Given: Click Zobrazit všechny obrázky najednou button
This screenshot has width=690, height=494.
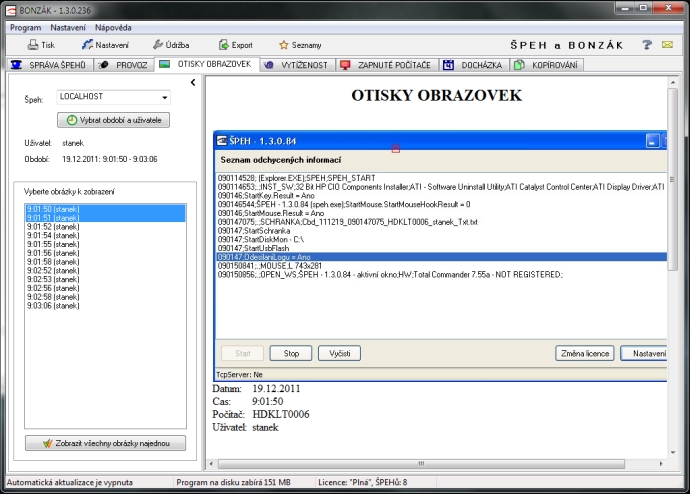Looking at the screenshot, I should click(x=105, y=443).
